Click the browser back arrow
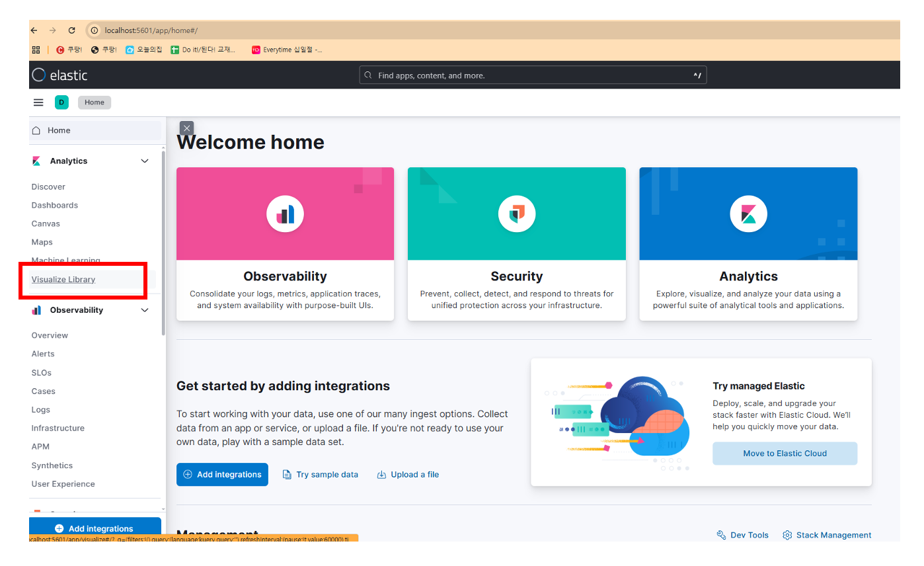924x566 pixels. [x=34, y=30]
